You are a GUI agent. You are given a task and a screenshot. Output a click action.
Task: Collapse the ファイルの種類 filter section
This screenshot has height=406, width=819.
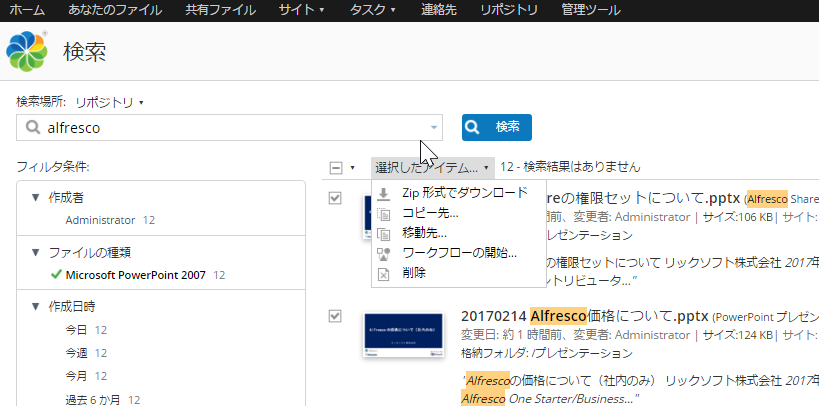[x=36, y=252]
